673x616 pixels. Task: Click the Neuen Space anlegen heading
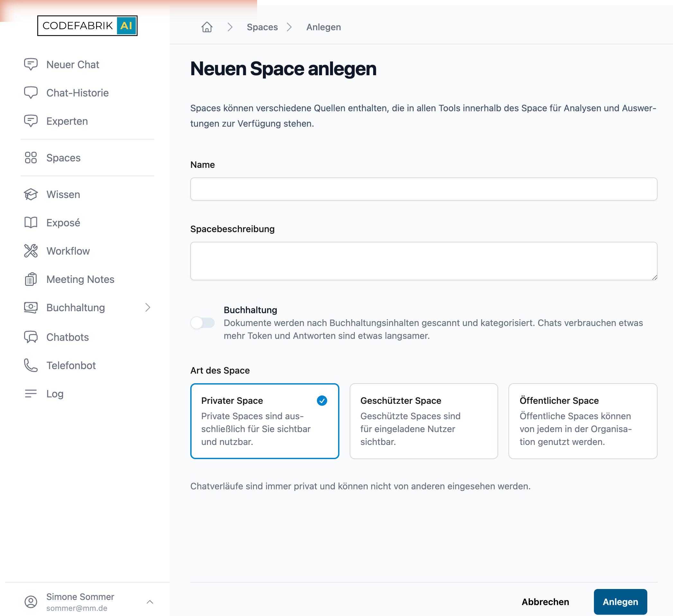pyautogui.click(x=283, y=69)
